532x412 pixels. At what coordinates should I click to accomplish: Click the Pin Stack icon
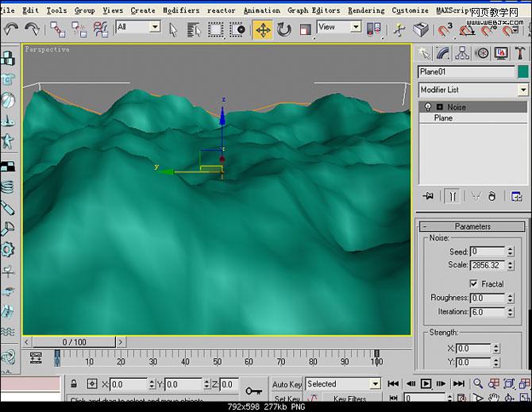429,196
